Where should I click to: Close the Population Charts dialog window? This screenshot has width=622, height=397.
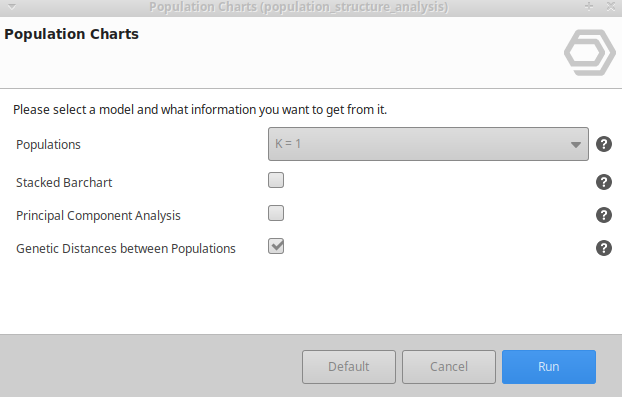pos(611,6)
